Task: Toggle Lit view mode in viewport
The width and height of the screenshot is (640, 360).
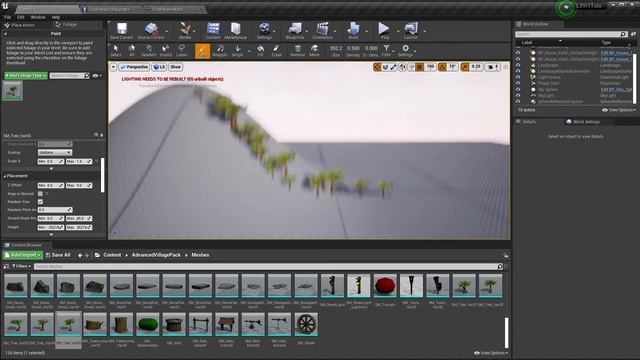Action: pyautogui.click(x=159, y=67)
